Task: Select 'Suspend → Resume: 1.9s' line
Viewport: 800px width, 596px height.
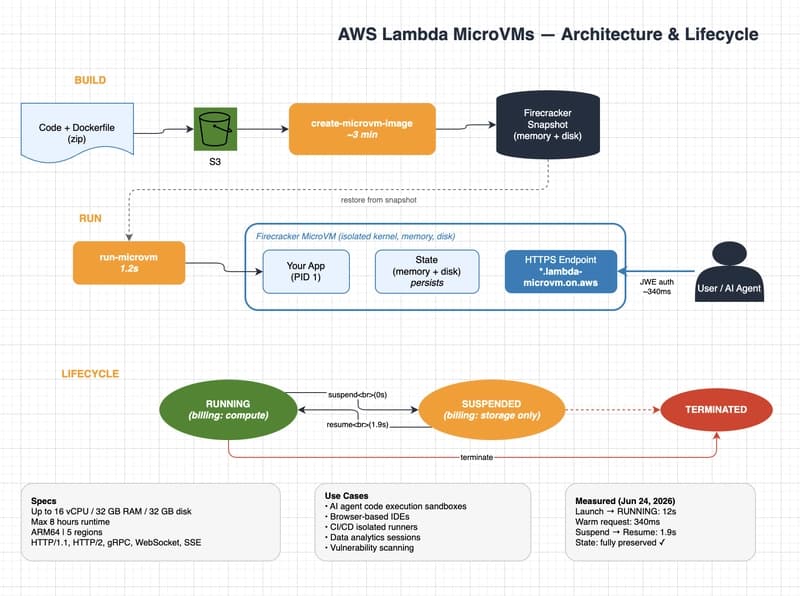Action: [626, 532]
